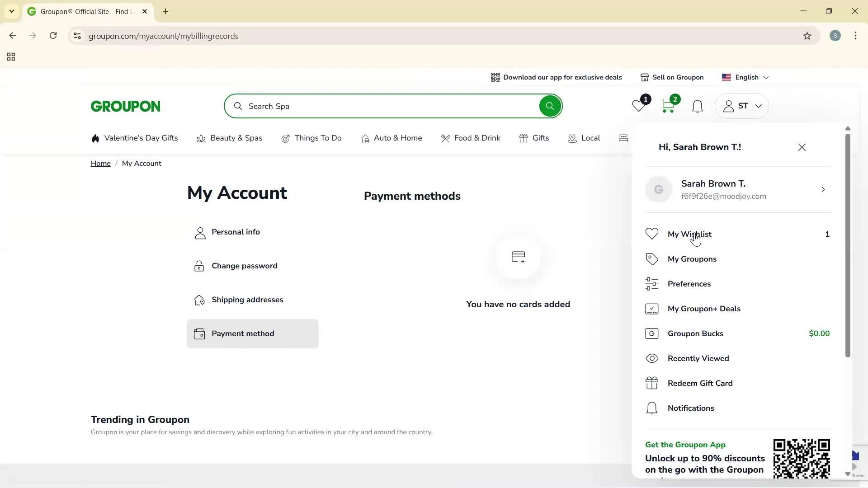Viewport: 868px width, 488px height.
Task: Open the Food & Drink category
Action: 477,138
